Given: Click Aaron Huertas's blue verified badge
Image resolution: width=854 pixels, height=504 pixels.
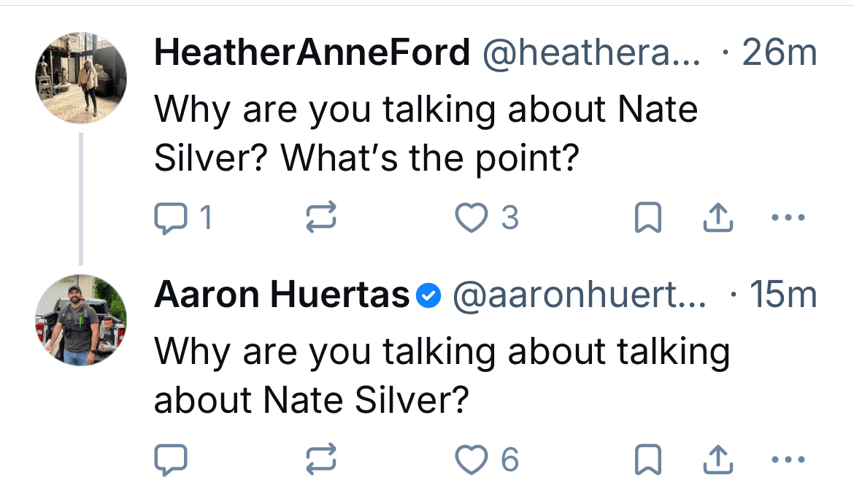Looking at the screenshot, I should tap(428, 295).
